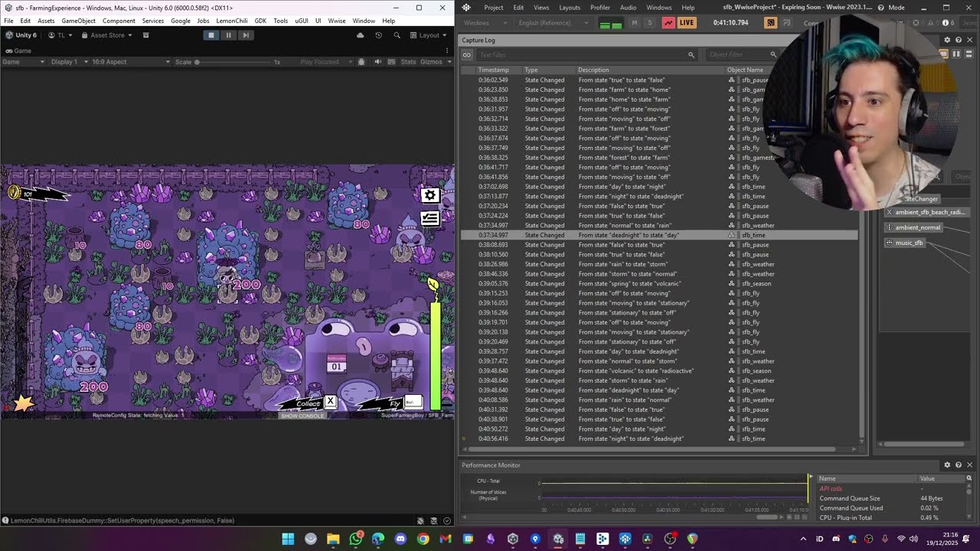This screenshot has width=980, height=551.
Task: Toggle the Wwise S (solo) button
Action: click(x=649, y=23)
